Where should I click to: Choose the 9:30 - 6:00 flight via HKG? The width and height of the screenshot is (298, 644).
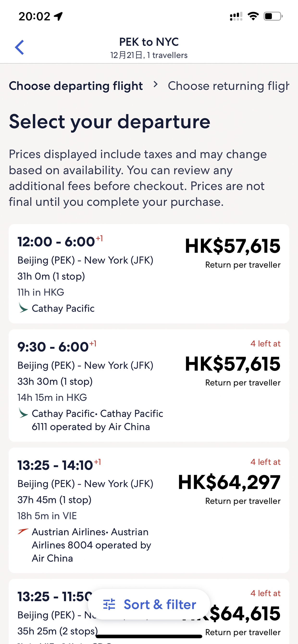[149, 386]
